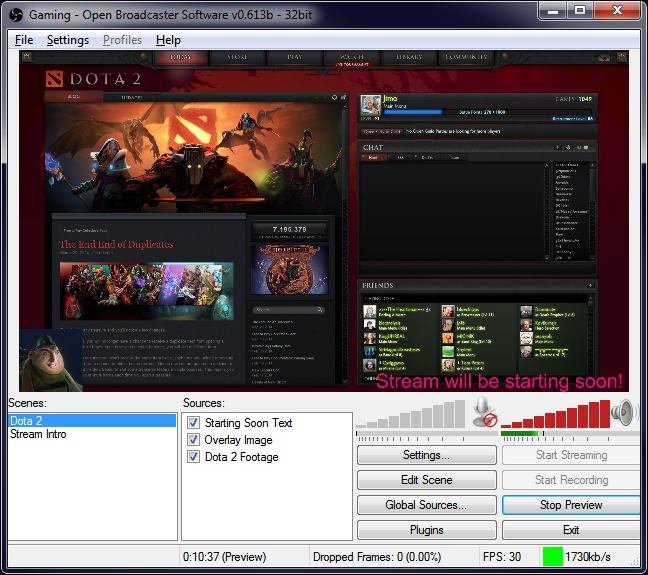The image size is (648, 575).
Task: Click the green stream status indicator
Action: click(x=552, y=557)
